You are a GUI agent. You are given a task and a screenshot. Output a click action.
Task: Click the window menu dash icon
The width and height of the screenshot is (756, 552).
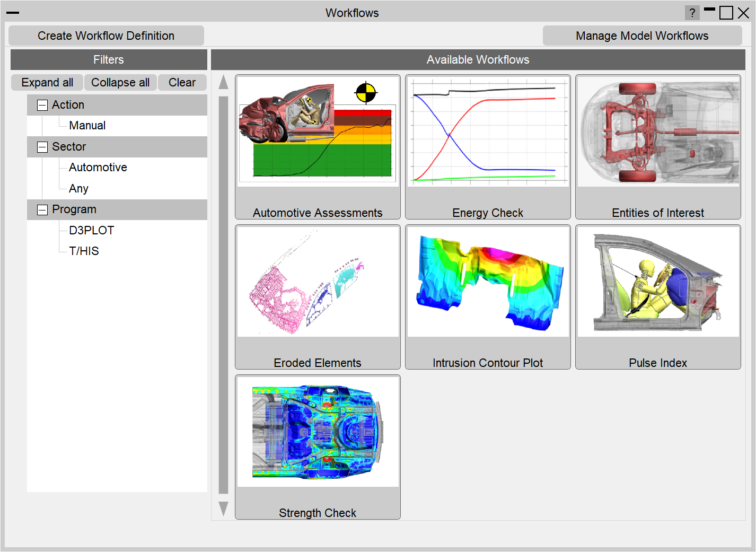[x=13, y=13]
